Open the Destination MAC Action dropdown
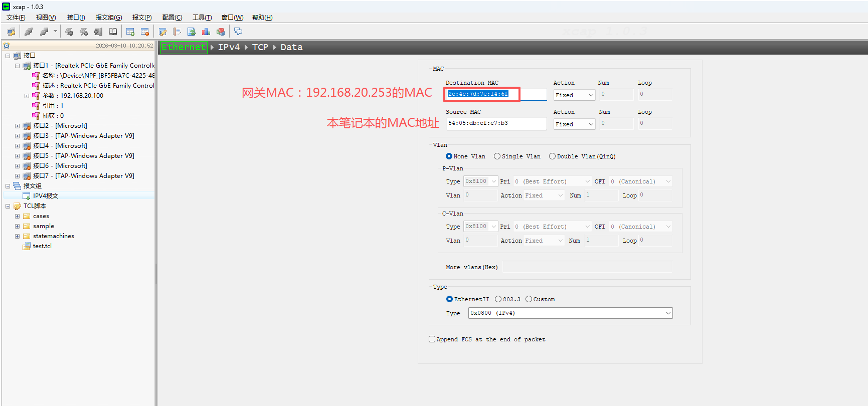Image resolution: width=868 pixels, height=406 pixels. [574, 95]
